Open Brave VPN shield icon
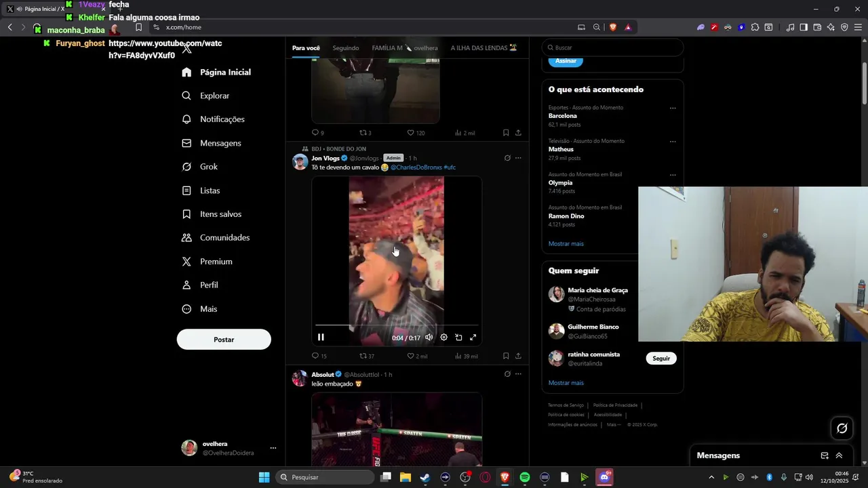 point(844,27)
